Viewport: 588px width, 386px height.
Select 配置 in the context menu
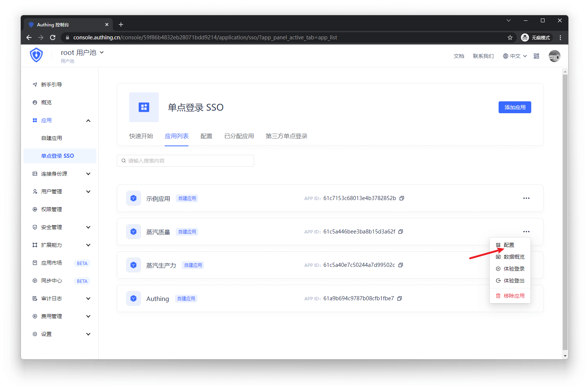click(509, 245)
